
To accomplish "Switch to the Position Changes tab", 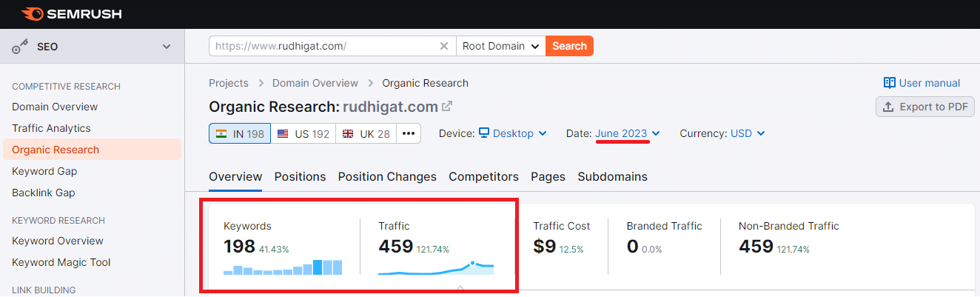I will pos(387,176).
